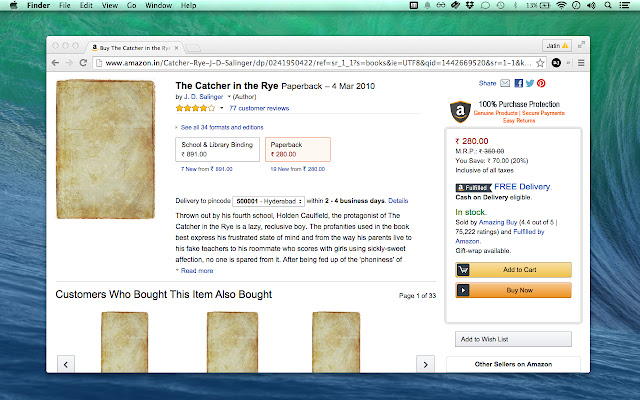Click the Buy Now button
640x400 pixels.
tap(513, 290)
